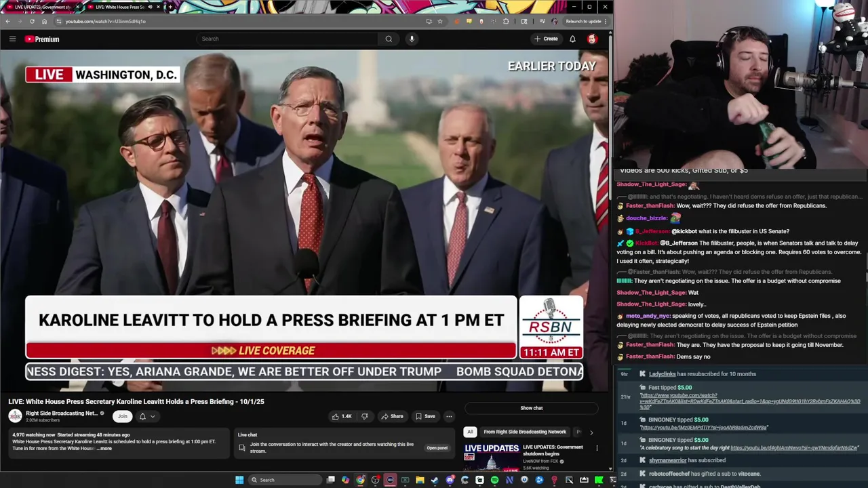Share the video

pos(392,416)
